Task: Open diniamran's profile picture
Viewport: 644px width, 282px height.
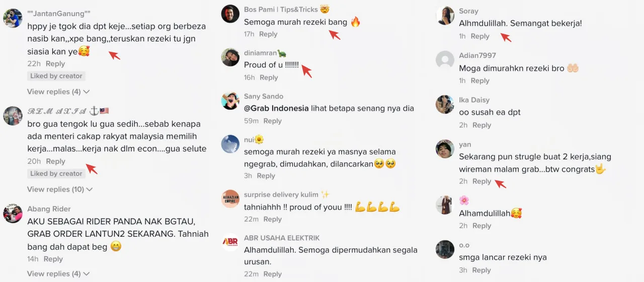Action: tap(230, 57)
